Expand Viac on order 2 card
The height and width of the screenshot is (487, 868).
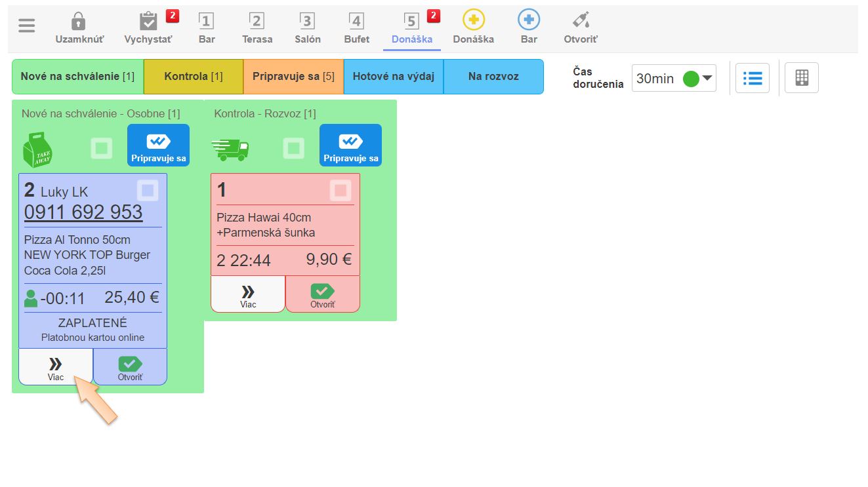pyautogui.click(x=56, y=367)
